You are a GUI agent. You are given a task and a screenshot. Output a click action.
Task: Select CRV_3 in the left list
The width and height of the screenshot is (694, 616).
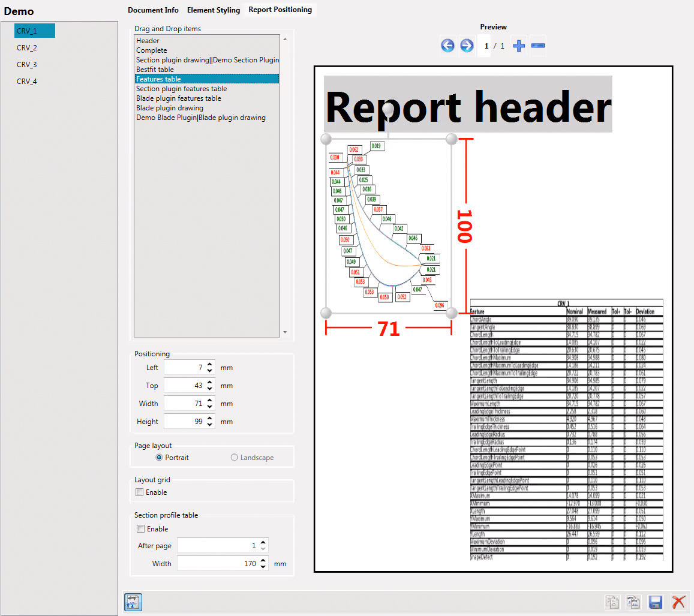(27, 64)
